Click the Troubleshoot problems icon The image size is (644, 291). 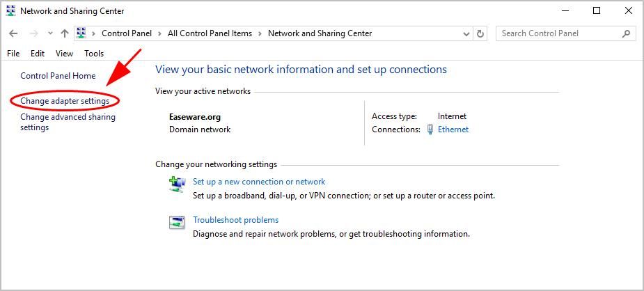click(x=177, y=222)
